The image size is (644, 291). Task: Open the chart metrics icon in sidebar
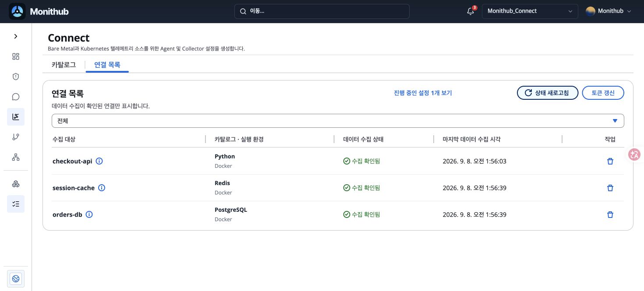click(x=16, y=117)
